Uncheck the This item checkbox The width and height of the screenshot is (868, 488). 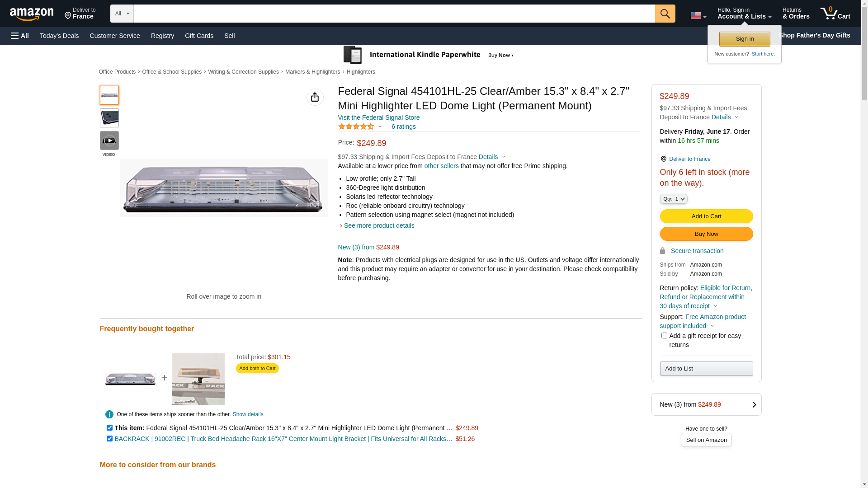109,428
